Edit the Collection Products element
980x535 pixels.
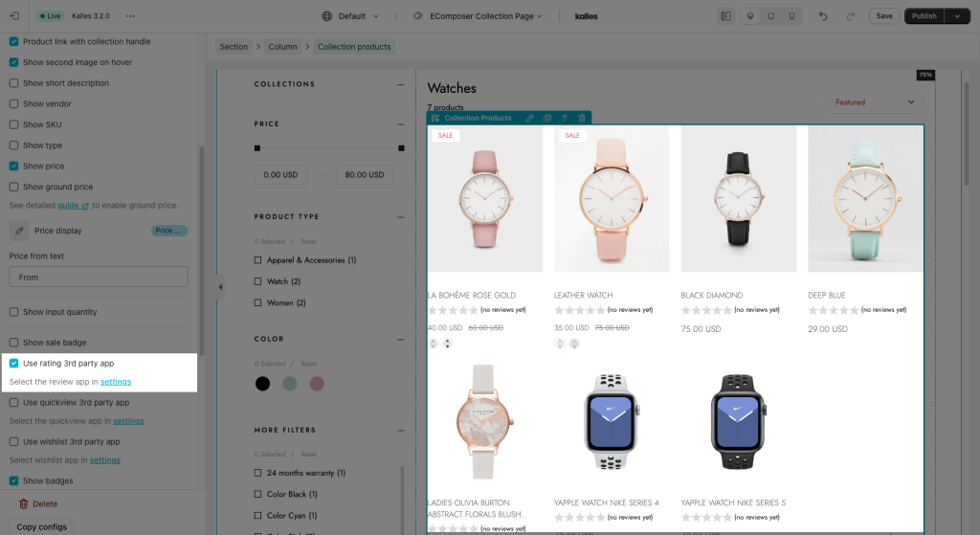pos(529,118)
